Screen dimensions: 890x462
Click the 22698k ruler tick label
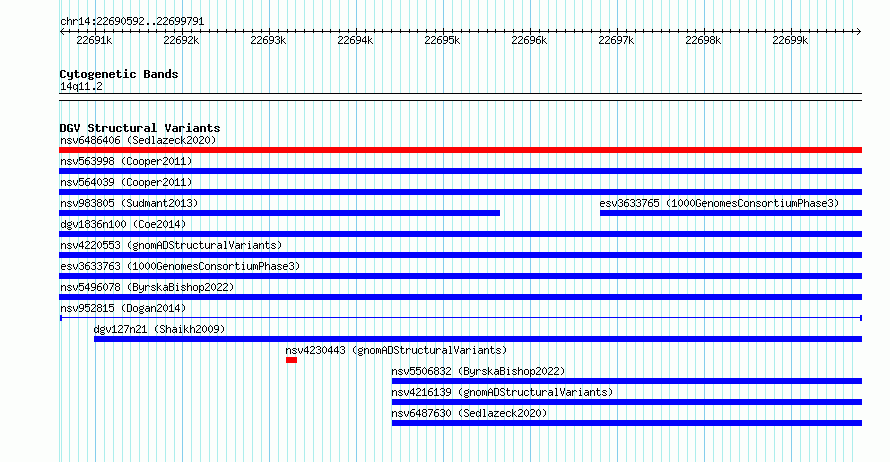pos(703,40)
